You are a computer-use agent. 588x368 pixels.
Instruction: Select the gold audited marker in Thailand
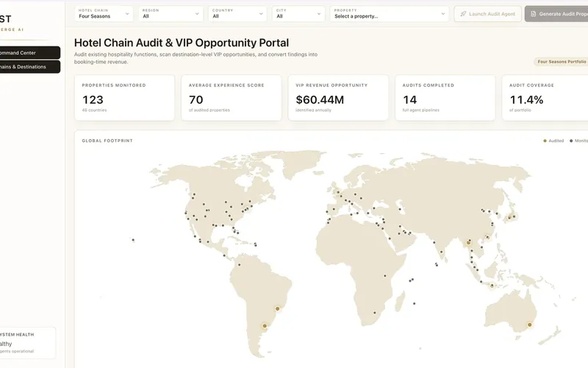pos(468,243)
